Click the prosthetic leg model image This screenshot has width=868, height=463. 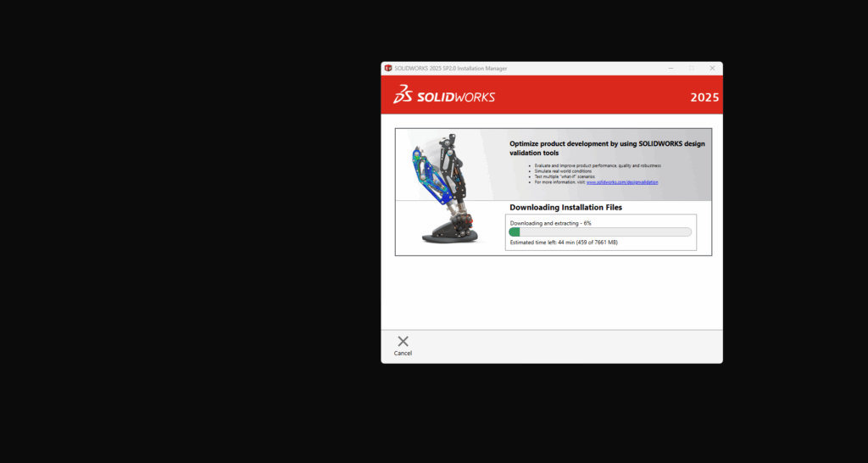(x=449, y=190)
